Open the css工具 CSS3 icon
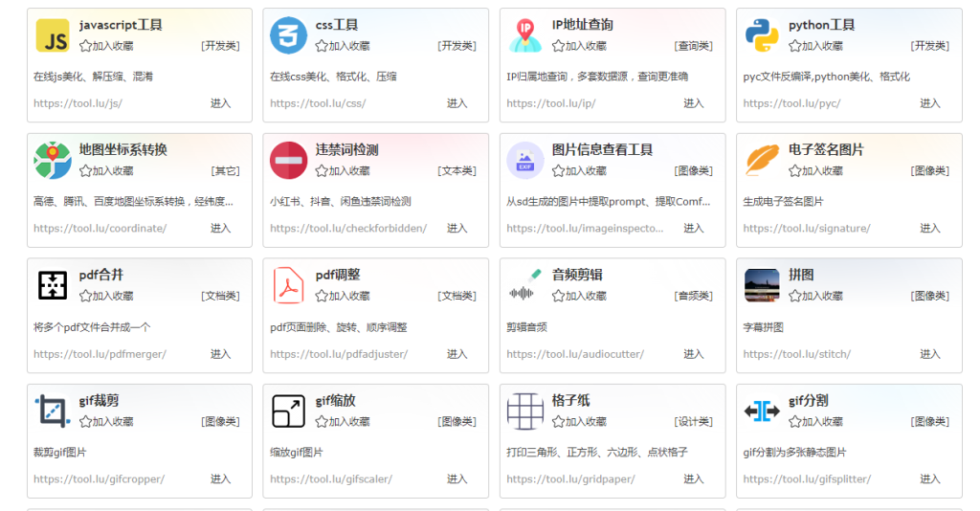980x511 pixels. click(289, 35)
